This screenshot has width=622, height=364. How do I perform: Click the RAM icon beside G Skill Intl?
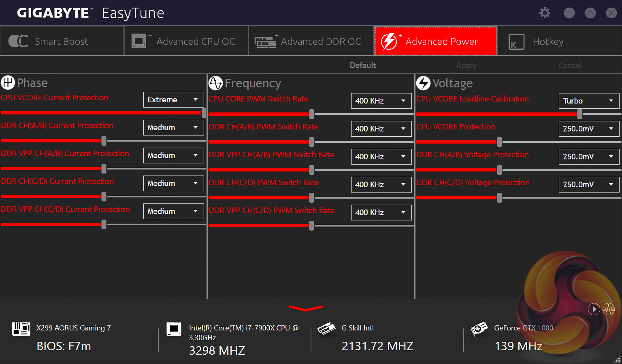[326, 329]
